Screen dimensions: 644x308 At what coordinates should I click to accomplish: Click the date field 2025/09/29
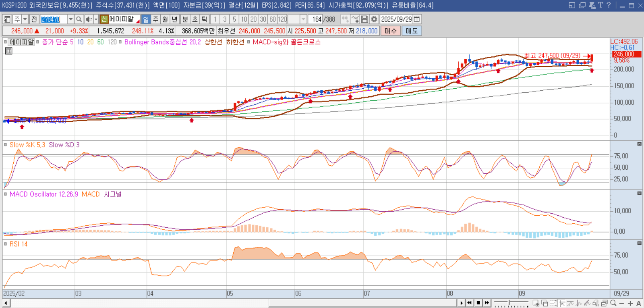[x=396, y=19]
